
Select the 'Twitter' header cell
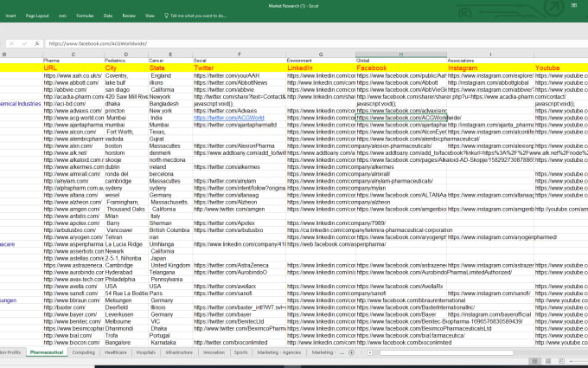(240, 68)
